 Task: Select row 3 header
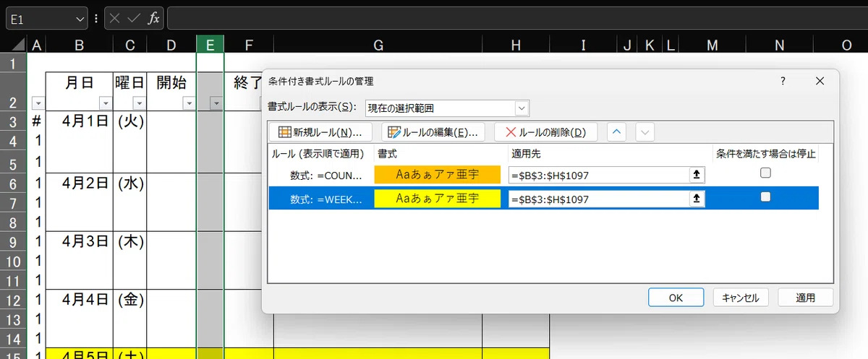(x=13, y=121)
